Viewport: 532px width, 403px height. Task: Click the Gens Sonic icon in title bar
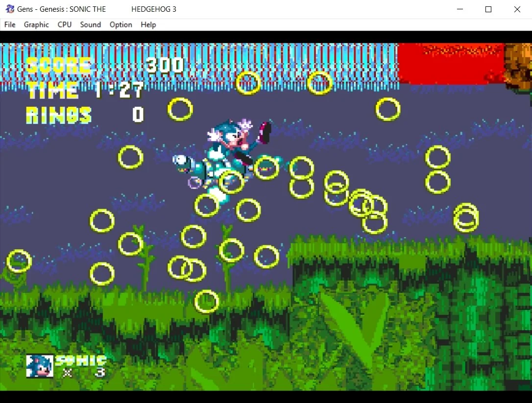[x=10, y=9]
